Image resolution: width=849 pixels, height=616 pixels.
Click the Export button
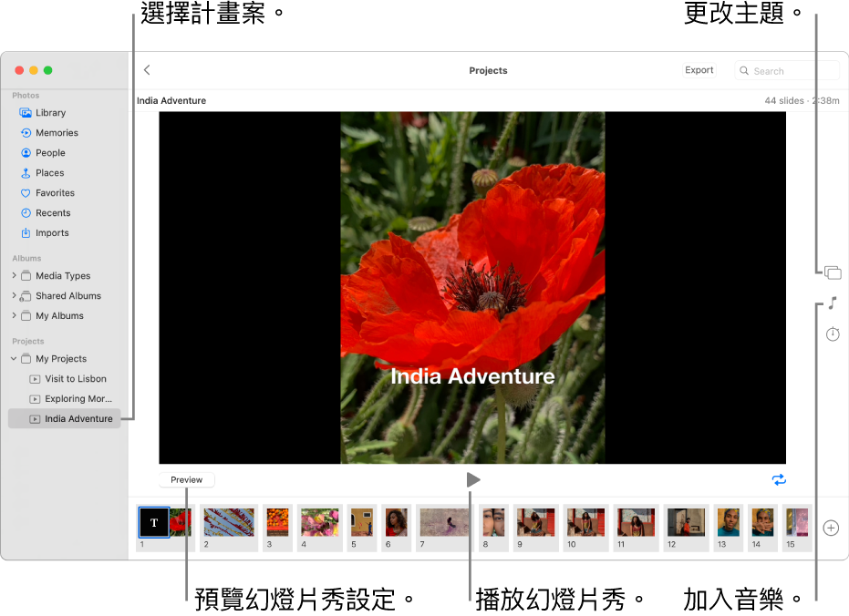[x=699, y=69]
